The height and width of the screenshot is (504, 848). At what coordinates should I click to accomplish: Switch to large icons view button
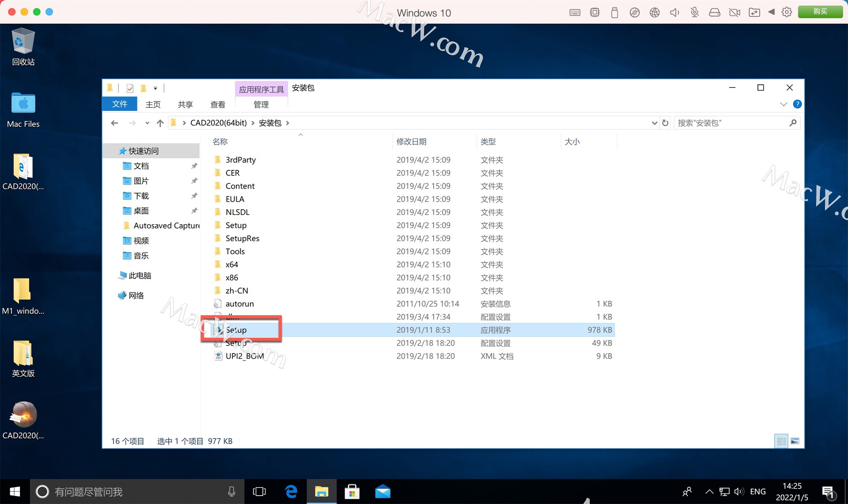tap(795, 441)
